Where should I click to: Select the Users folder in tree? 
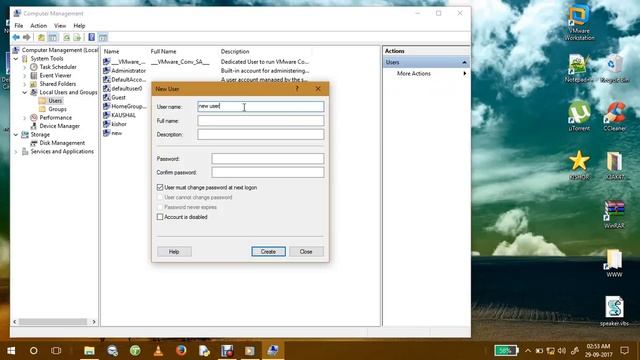click(55, 100)
